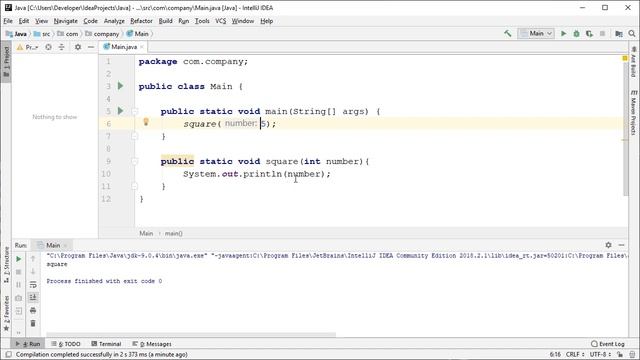Open Search Everywhere magnifier icon
The height and width of the screenshot is (360, 640).
click(x=632, y=33)
